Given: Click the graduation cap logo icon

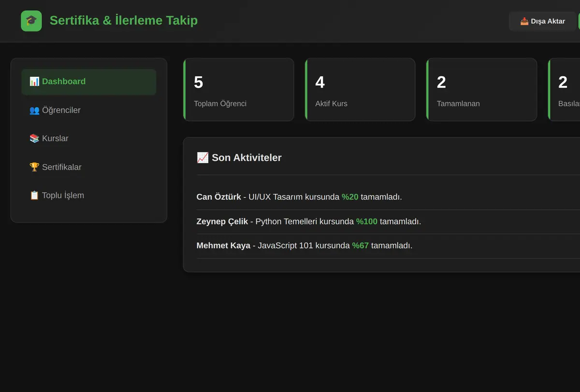Looking at the screenshot, I should (x=31, y=21).
